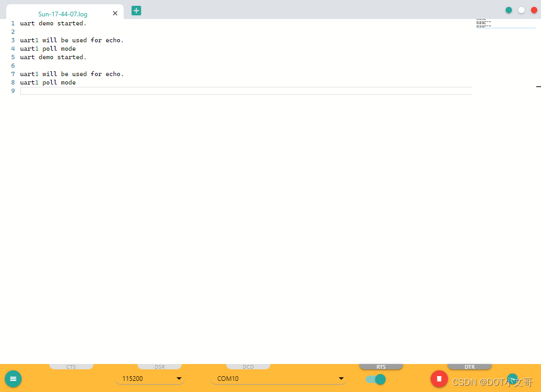Click the white window control dot
The height and width of the screenshot is (392, 541).
[x=521, y=10]
